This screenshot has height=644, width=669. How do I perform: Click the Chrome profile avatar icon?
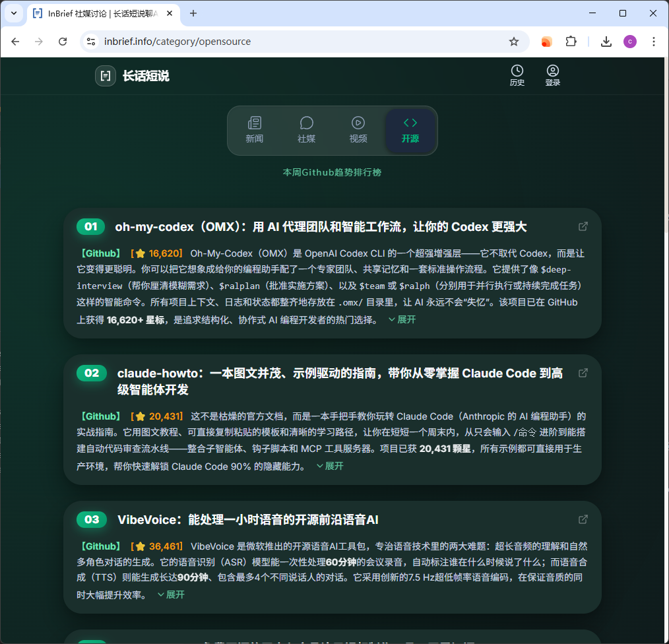coord(629,41)
